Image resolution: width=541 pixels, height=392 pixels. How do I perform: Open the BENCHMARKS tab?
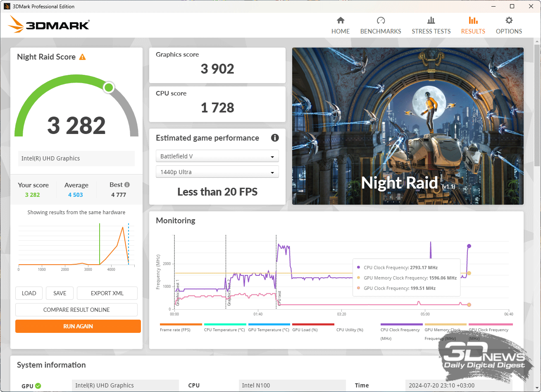(x=381, y=26)
